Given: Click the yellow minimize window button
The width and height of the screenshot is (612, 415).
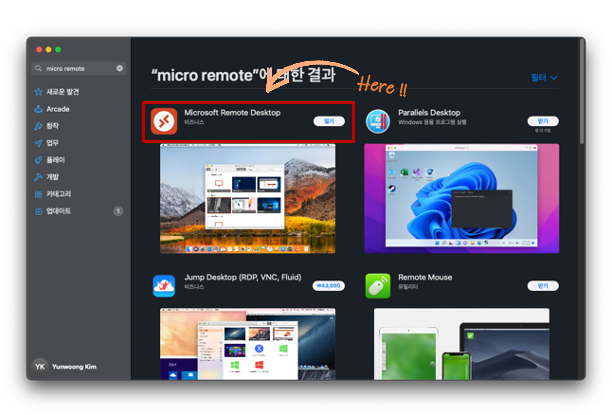Looking at the screenshot, I should coord(48,49).
